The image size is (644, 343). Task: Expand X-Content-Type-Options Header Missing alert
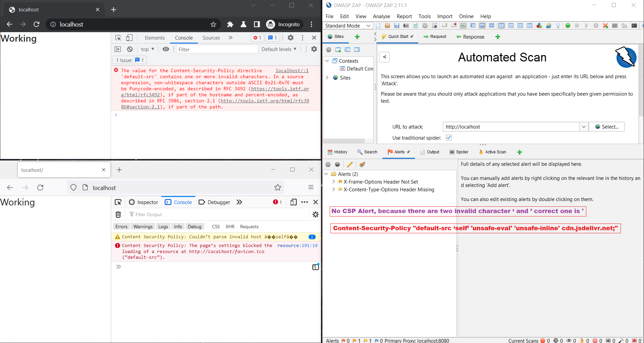[x=334, y=189]
